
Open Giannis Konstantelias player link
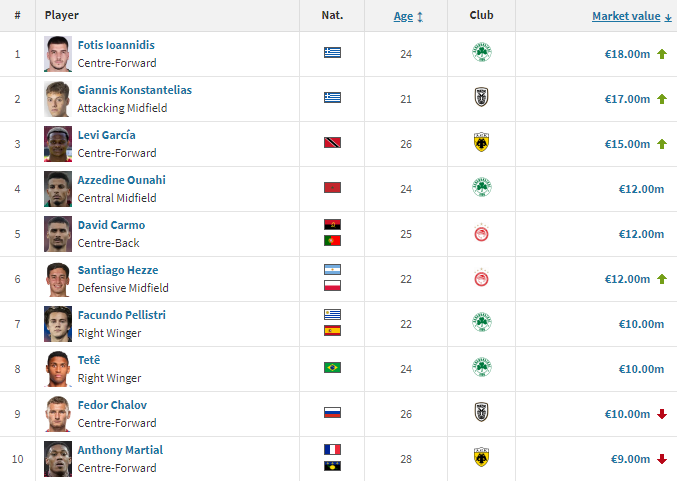coord(134,90)
